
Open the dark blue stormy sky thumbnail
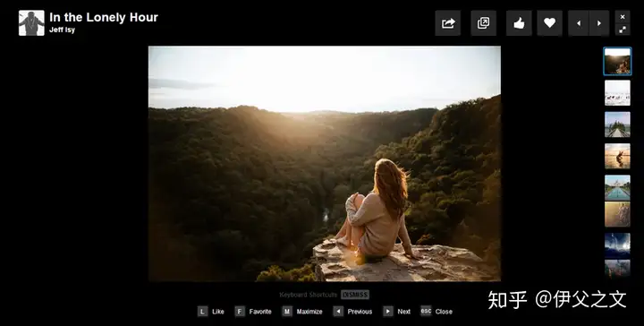point(617,245)
